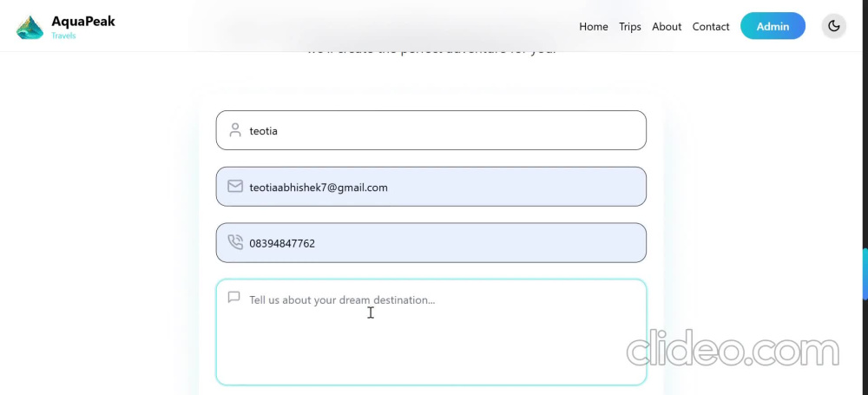Go to the Trips page
This screenshot has height=395, width=868.
pos(630,27)
